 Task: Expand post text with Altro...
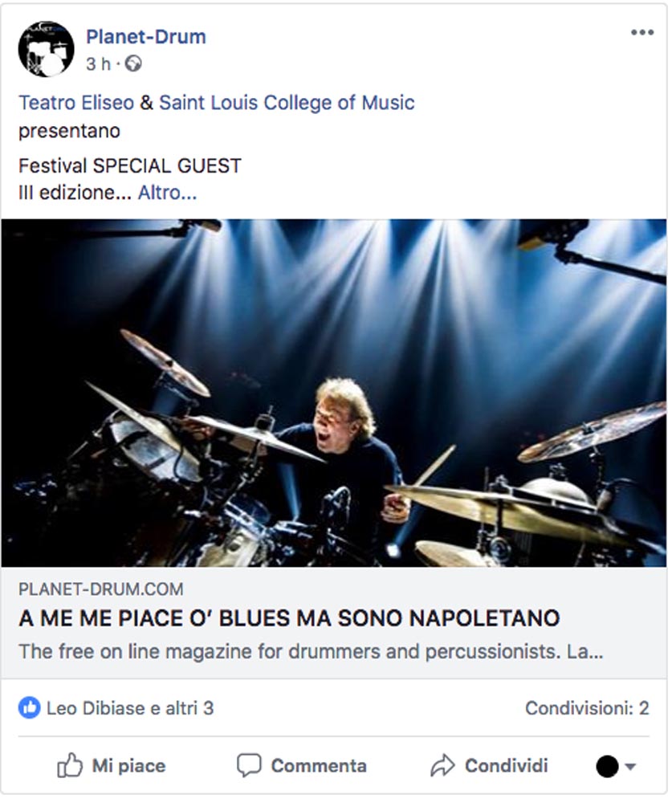pyautogui.click(x=167, y=193)
